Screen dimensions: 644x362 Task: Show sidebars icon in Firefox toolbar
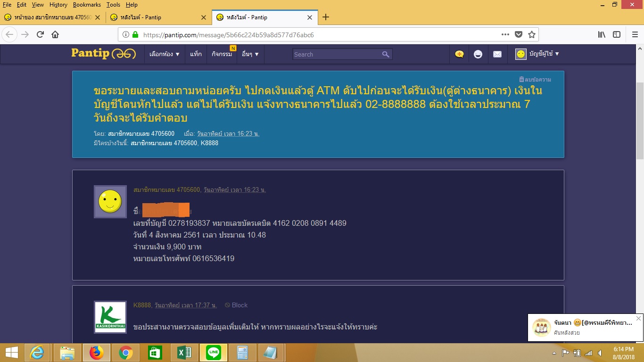click(x=617, y=34)
